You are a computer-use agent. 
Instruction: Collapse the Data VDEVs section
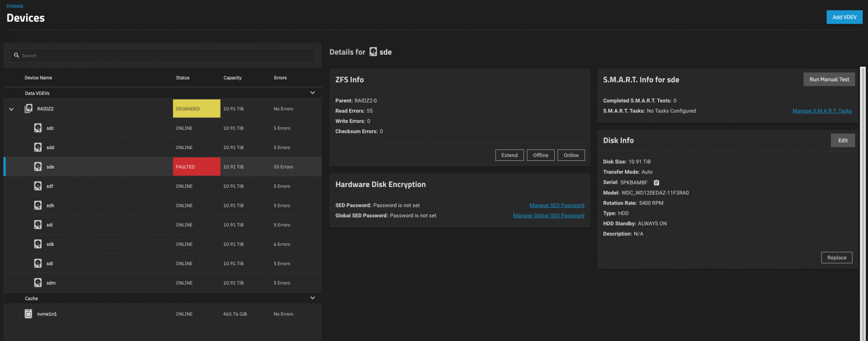312,93
